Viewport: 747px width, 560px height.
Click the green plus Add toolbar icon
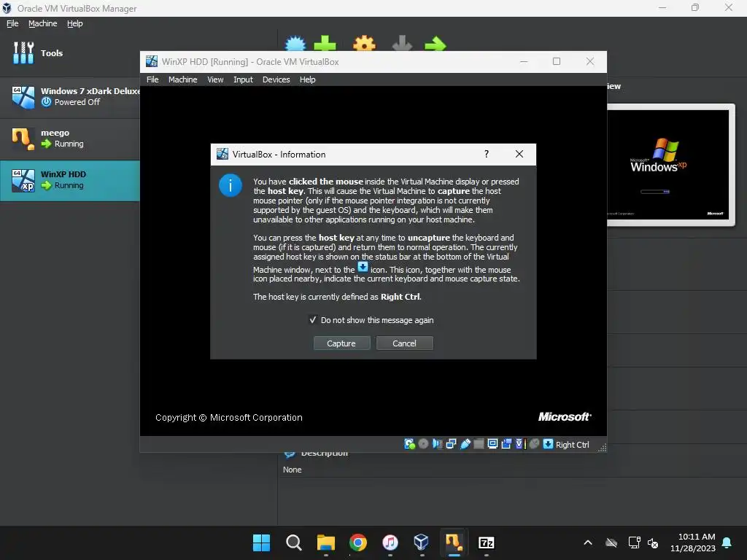pyautogui.click(x=325, y=44)
